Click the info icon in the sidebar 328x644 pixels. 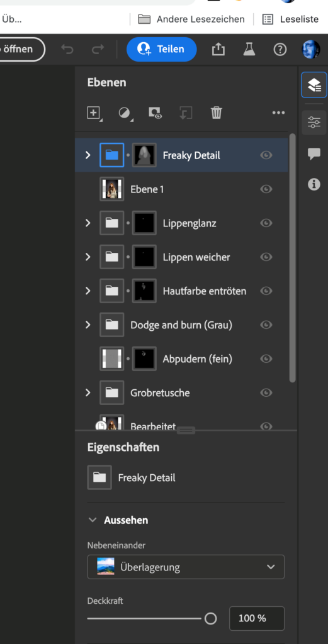pyautogui.click(x=314, y=184)
